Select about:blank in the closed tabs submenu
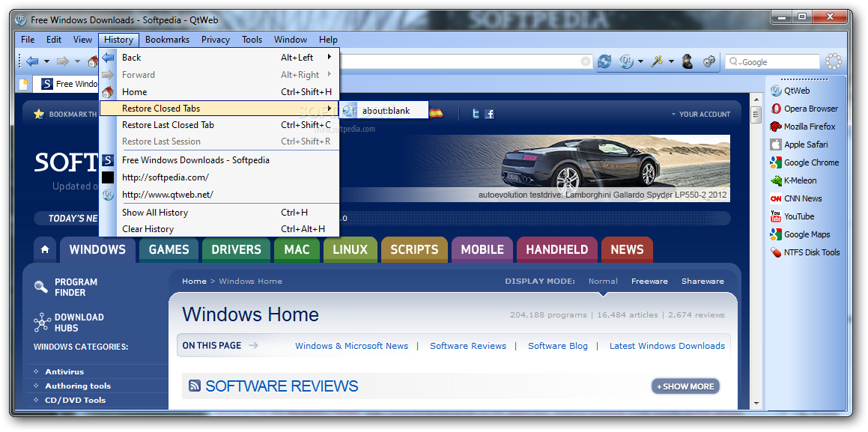The image size is (868, 432). 384,111
